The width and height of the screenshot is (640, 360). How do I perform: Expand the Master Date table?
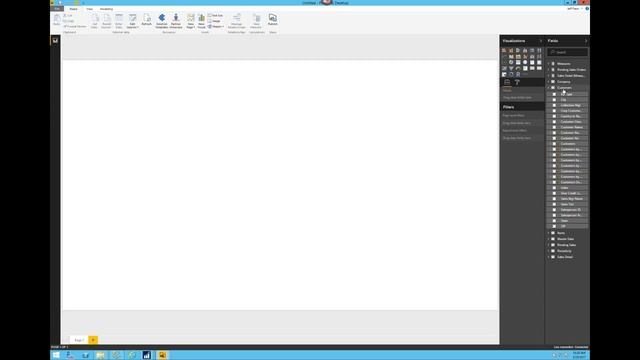[549, 239]
